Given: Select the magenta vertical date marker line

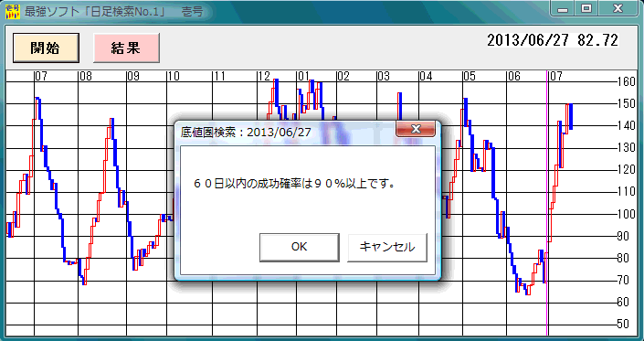Looking at the screenshot, I should pyautogui.click(x=547, y=203).
